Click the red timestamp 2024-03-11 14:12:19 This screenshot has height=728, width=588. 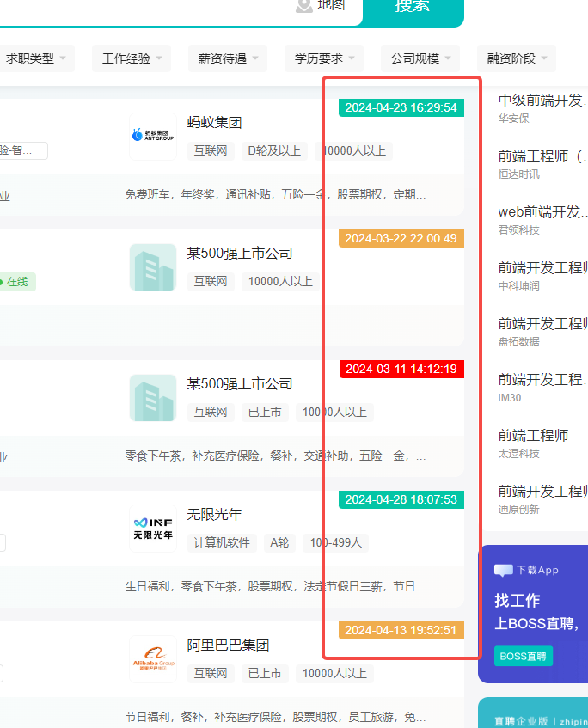click(401, 369)
